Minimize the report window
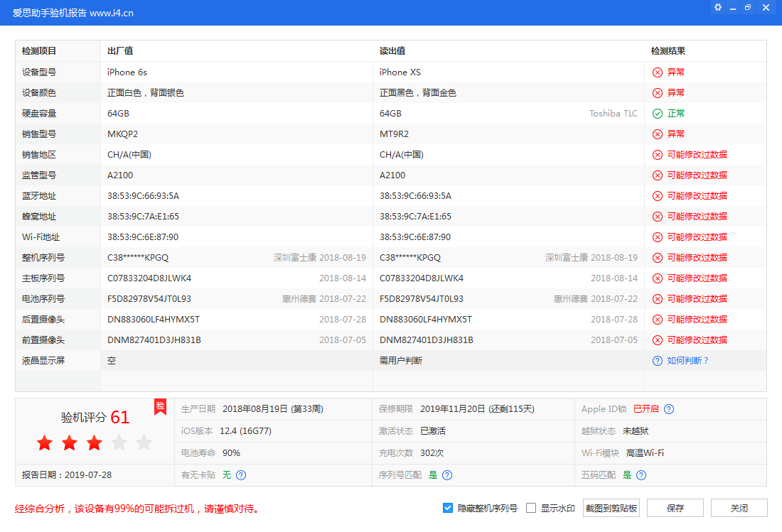Image resolution: width=782 pixels, height=532 pixels. coord(733,7)
